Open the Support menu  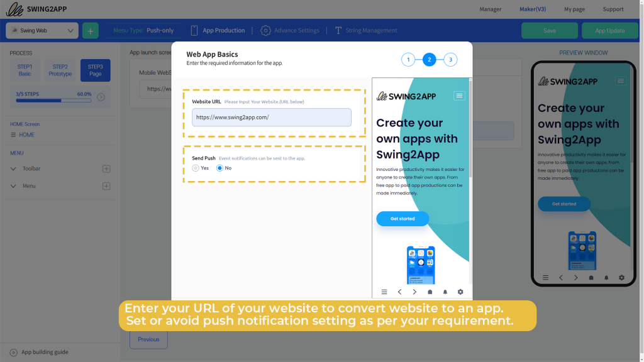[x=613, y=9]
